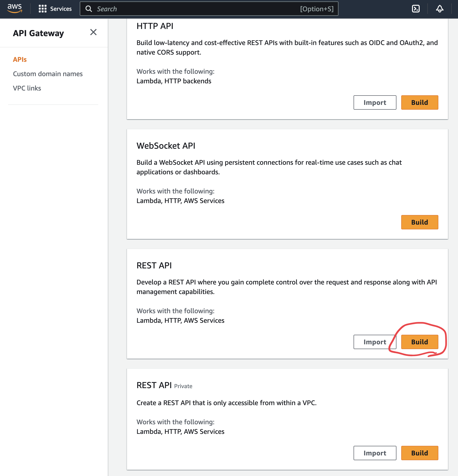Open the CloudShell terminal icon
Screen dimensions: 458x476
416,9
